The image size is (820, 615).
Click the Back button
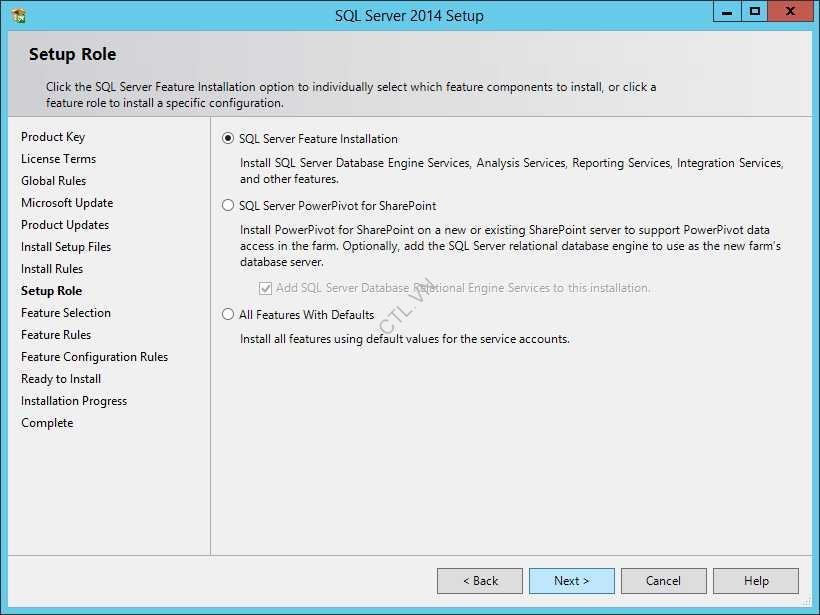coord(479,580)
